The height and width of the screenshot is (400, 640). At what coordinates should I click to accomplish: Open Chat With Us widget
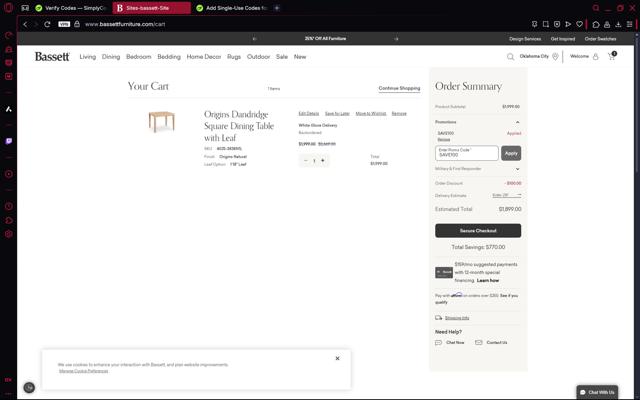[x=597, y=392]
